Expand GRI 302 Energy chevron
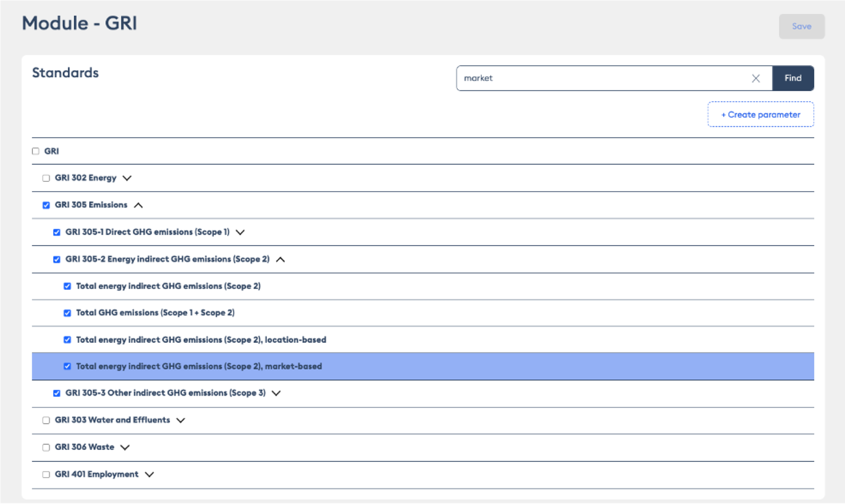The height and width of the screenshot is (504, 845). [x=127, y=178]
